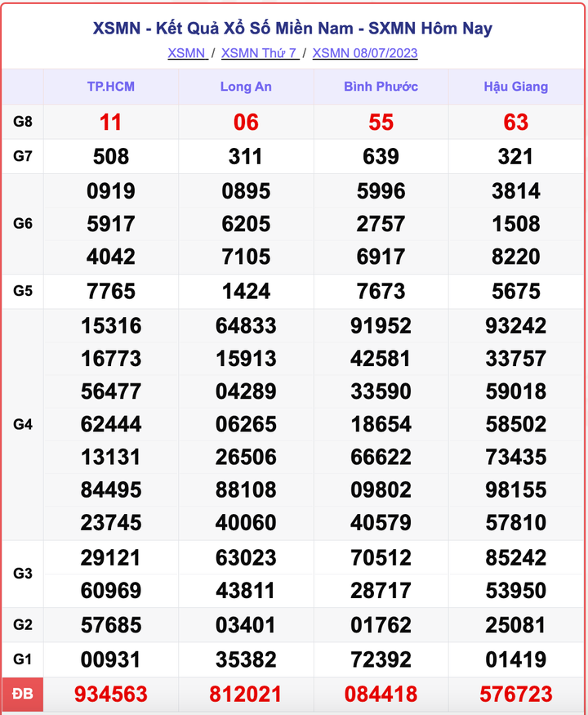Click the G2 result 57685 for TP.HCM
The width and height of the screenshot is (588, 715).
click(111, 625)
